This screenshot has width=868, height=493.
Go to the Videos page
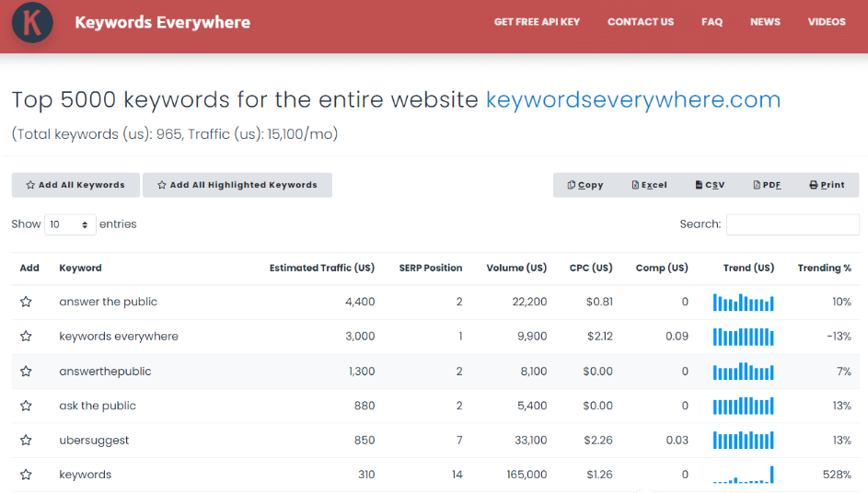(826, 22)
